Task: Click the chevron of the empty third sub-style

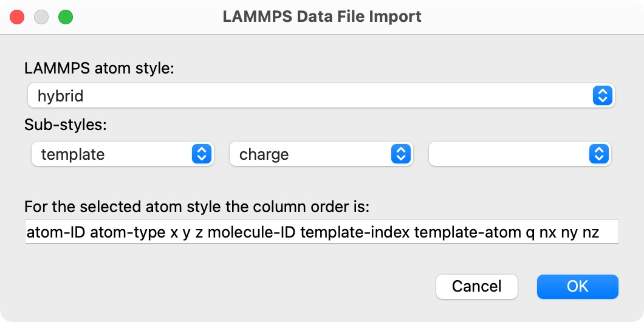Action: (x=598, y=154)
